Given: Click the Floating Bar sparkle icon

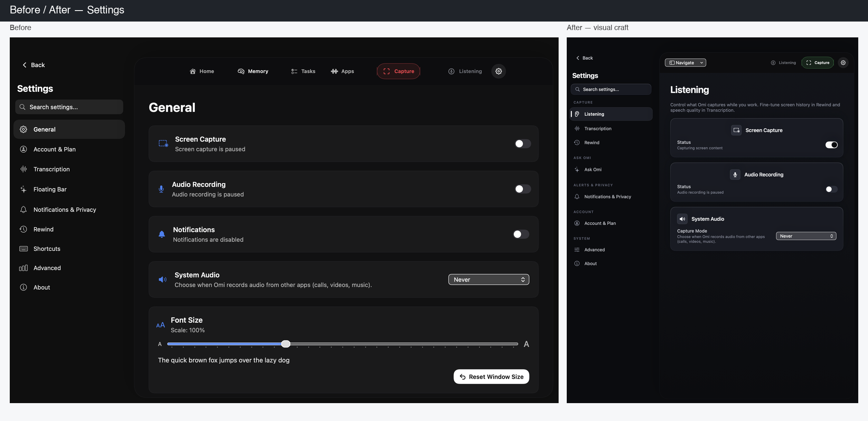Looking at the screenshot, I should 24,189.
